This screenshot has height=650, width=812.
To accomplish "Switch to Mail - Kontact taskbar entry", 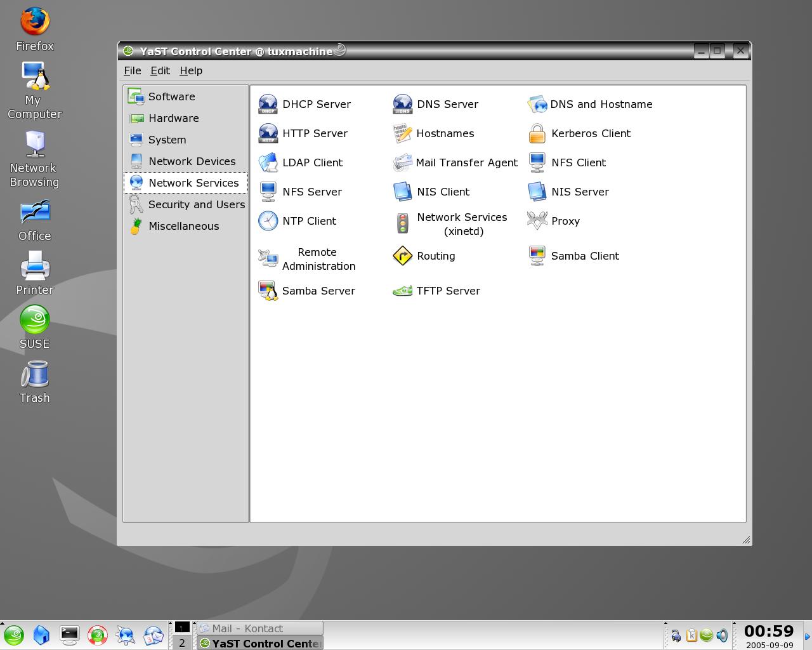I will tap(259, 628).
